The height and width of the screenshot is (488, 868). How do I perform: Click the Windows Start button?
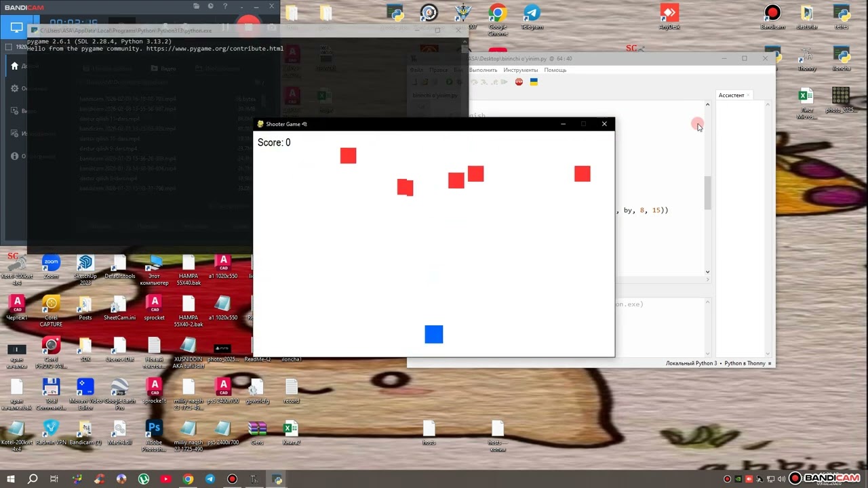coord(12,479)
